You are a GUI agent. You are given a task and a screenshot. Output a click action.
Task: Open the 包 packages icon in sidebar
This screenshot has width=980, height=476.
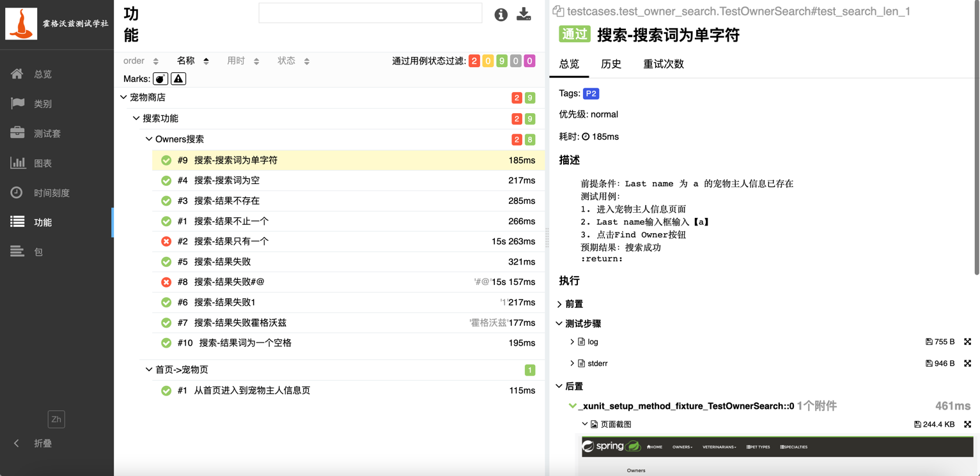coord(17,252)
